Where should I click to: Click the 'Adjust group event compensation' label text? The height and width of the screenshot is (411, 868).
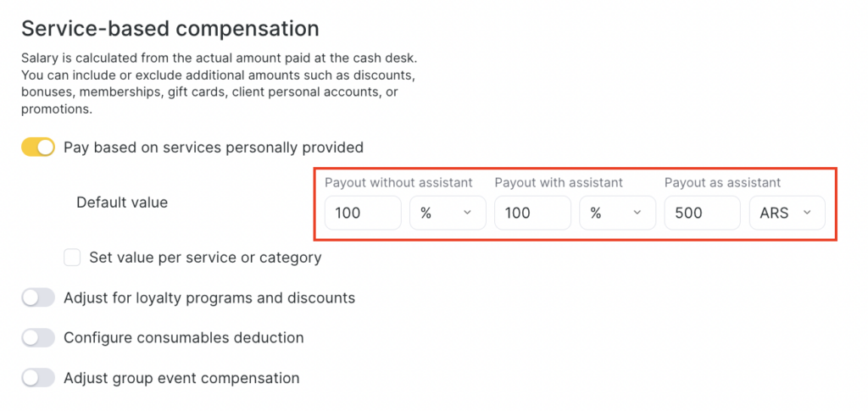pos(181,378)
